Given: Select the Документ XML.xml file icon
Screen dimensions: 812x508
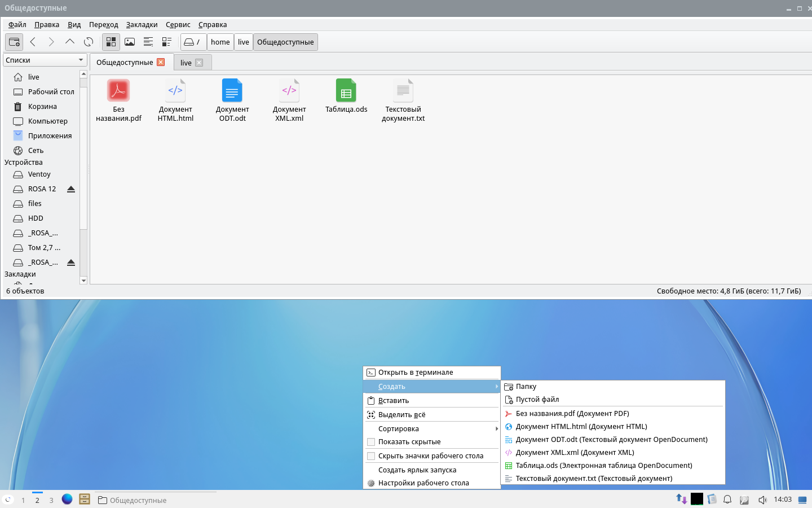Looking at the screenshot, I should 289,90.
